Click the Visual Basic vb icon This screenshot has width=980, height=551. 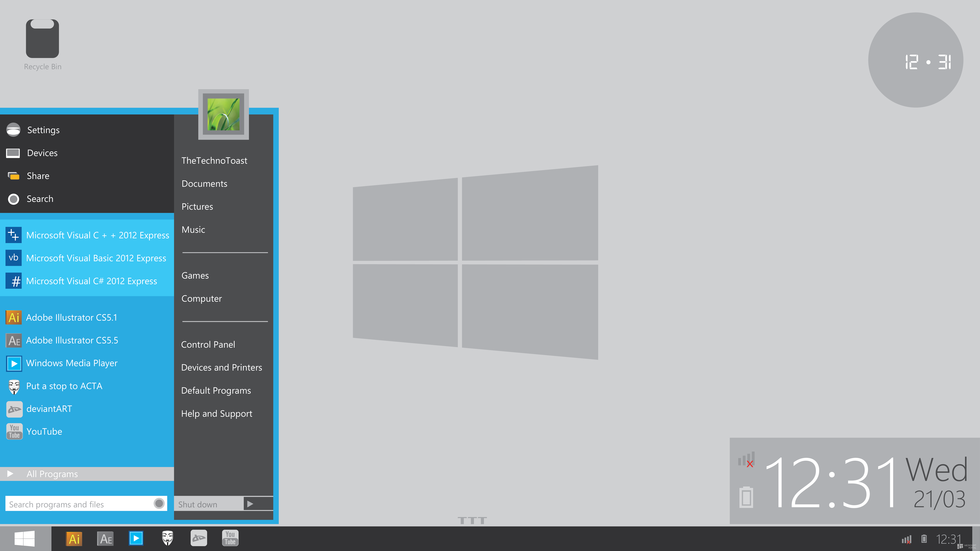14,258
